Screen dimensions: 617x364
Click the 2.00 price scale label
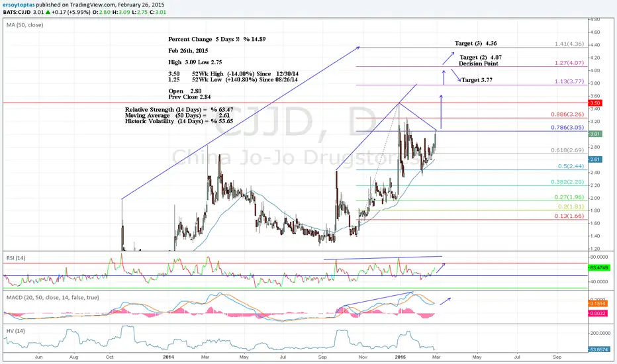click(x=595, y=198)
